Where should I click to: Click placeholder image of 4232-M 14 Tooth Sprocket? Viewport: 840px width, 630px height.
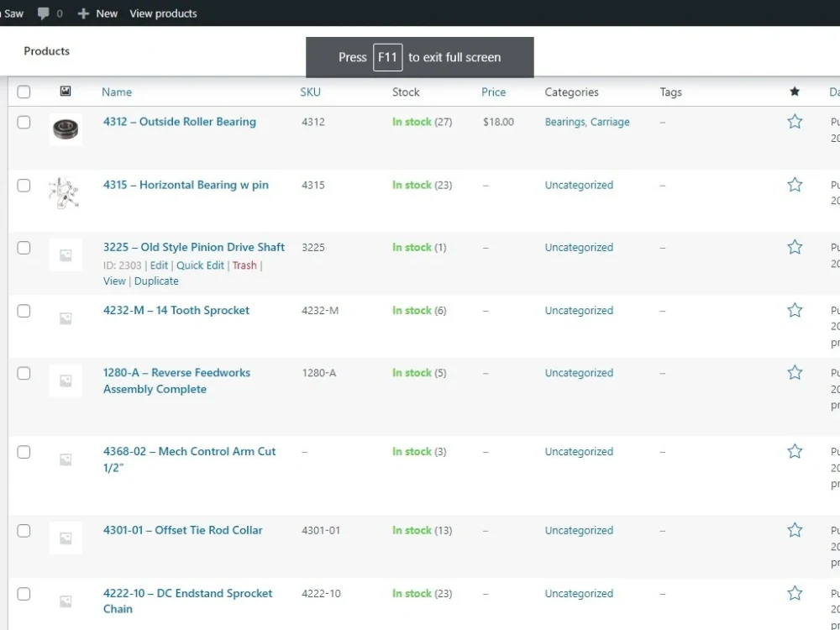pyautogui.click(x=66, y=318)
